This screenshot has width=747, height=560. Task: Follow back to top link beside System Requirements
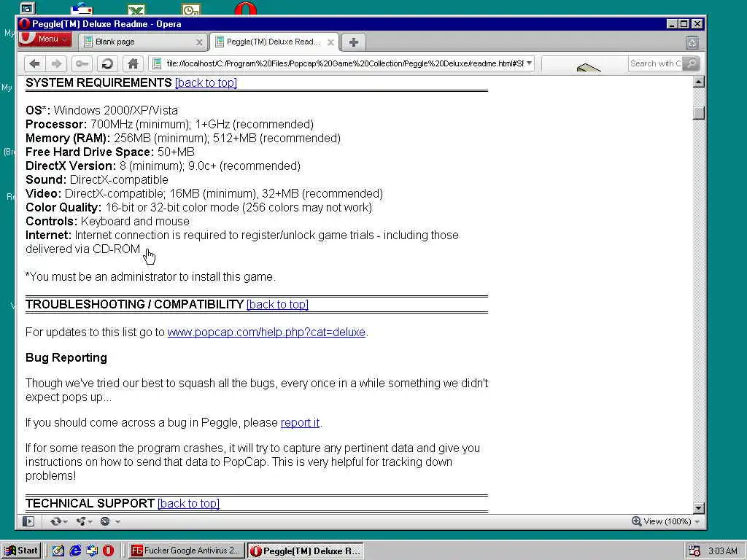206,83
